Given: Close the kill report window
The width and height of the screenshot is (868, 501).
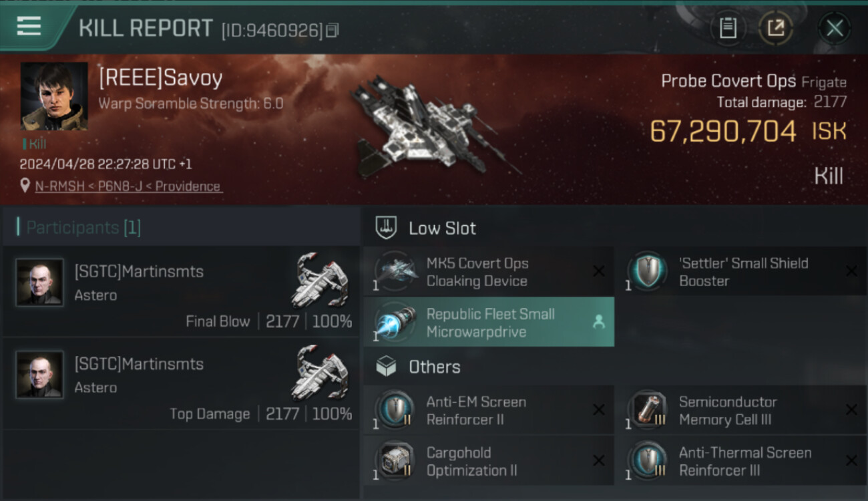Looking at the screenshot, I should 835,28.
